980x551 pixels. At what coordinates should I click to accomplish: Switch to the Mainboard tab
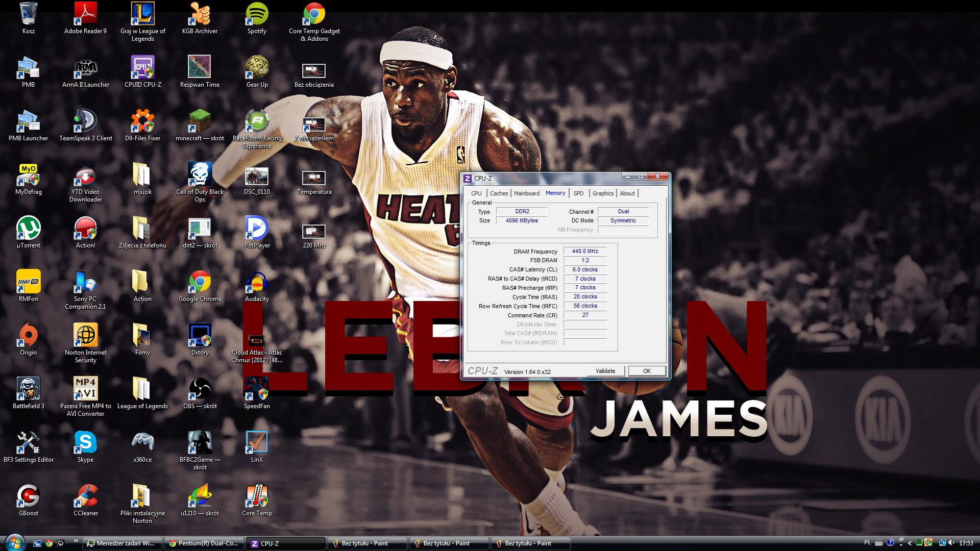[526, 193]
